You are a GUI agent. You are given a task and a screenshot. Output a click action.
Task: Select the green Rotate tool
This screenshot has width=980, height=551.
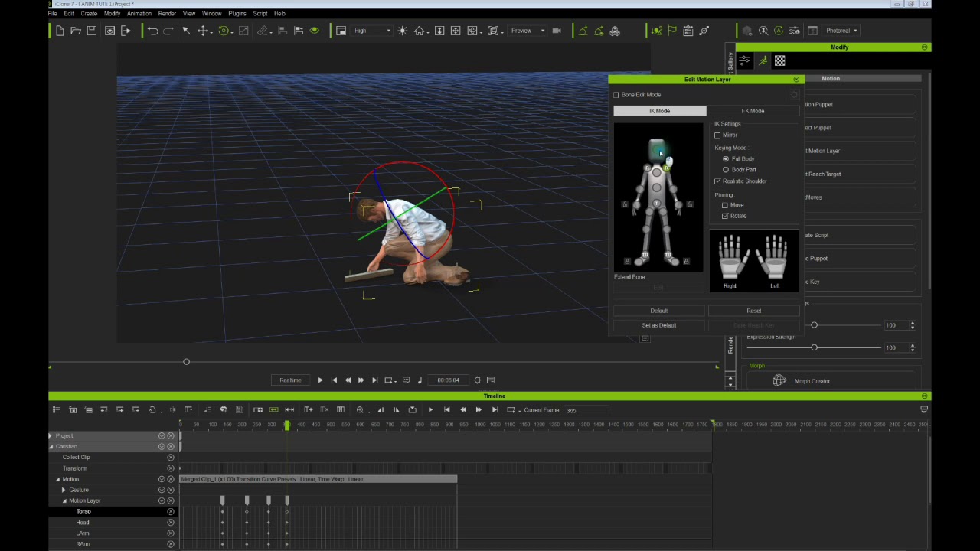click(x=224, y=31)
